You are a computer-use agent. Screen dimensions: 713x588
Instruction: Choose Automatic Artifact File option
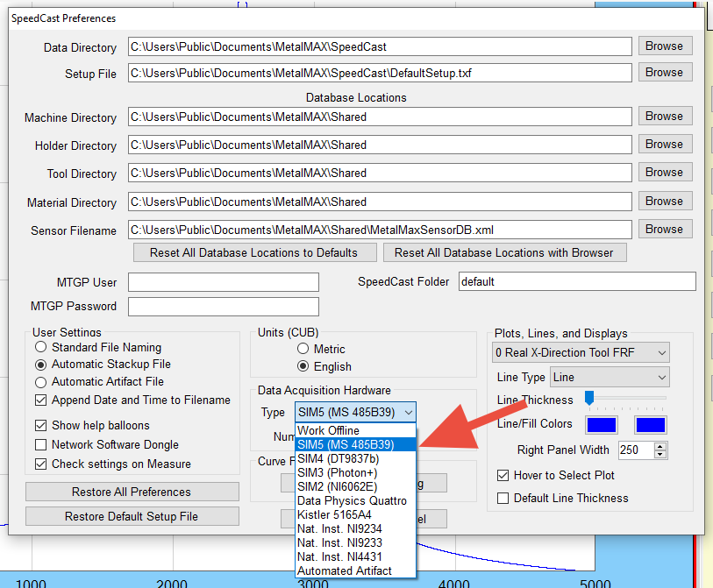41,382
